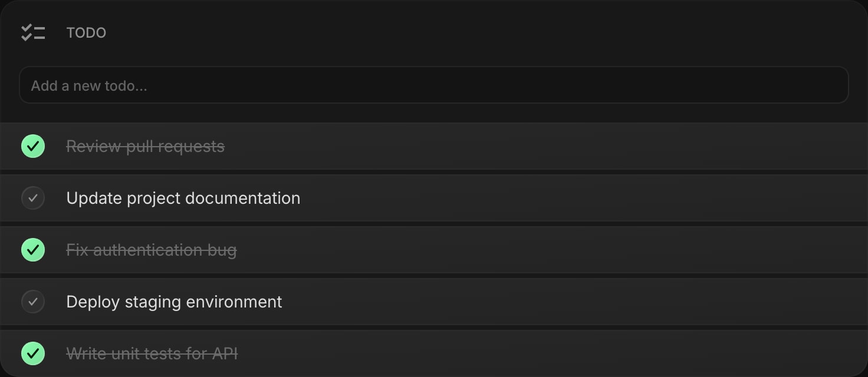Focus the new todo placeholder text
The image size is (868, 377).
[89, 86]
